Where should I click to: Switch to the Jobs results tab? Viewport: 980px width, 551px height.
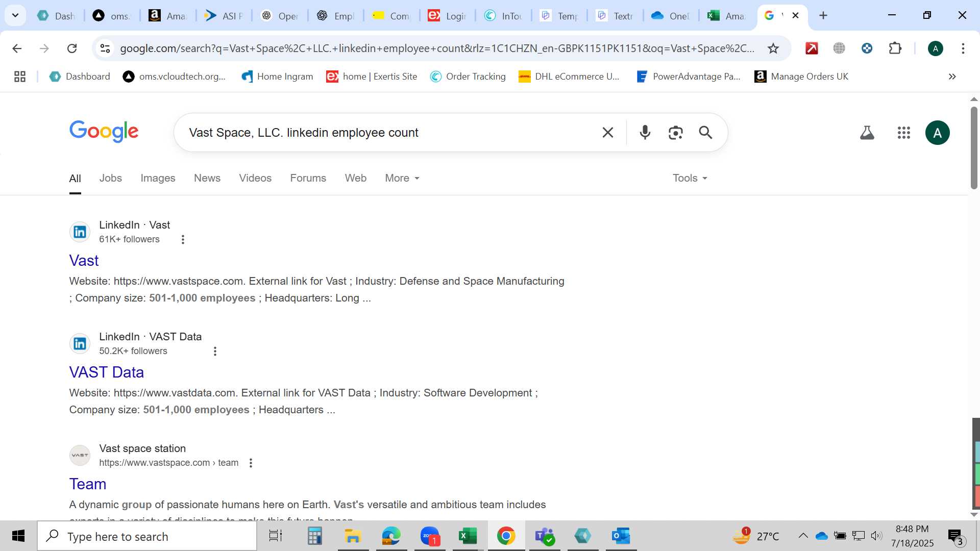click(x=110, y=178)
